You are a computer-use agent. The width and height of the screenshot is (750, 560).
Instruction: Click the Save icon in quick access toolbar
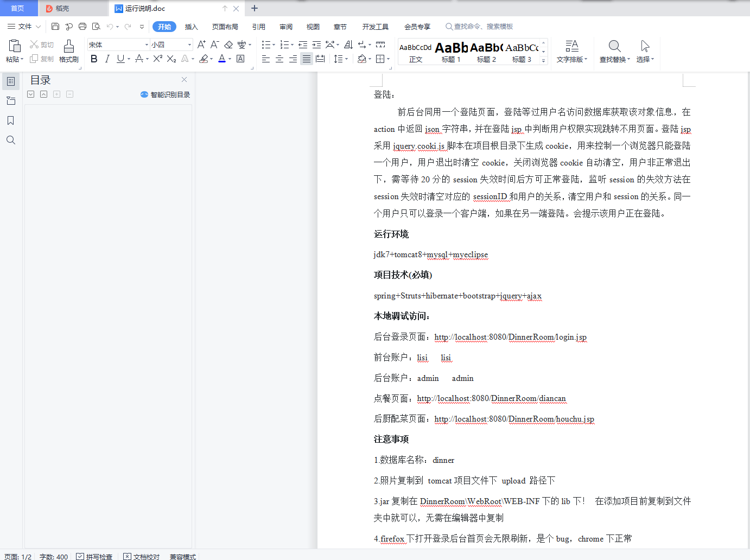click(x=55, y=26)
